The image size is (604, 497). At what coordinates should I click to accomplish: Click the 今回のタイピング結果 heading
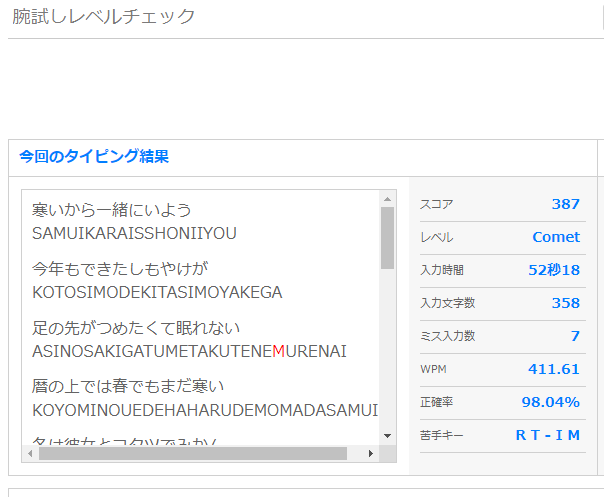coord(94,157)
